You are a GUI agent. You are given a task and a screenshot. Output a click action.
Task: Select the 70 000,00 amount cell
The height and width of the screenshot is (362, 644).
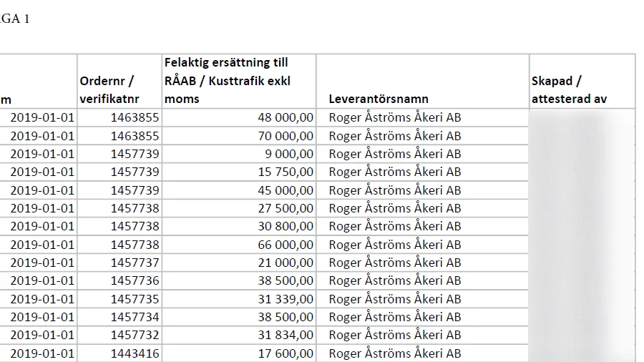239,136
